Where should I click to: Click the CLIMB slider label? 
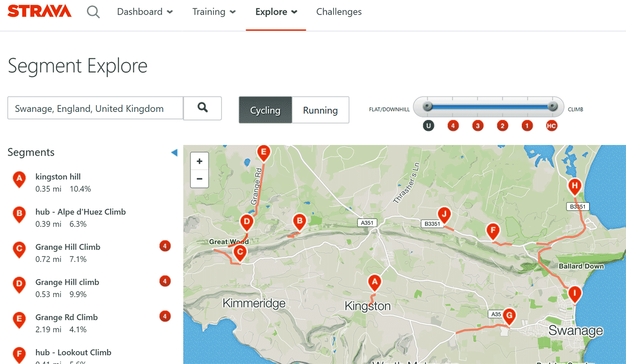click(x=575, y=109)
